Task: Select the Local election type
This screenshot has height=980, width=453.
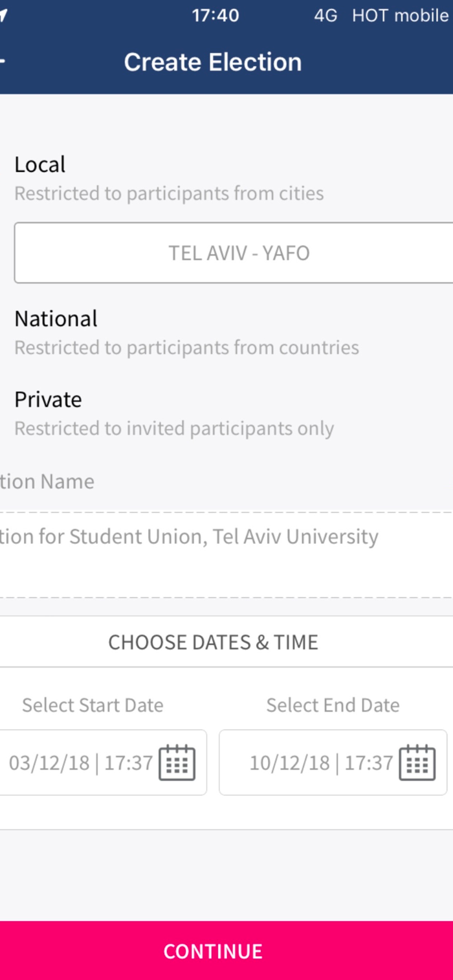Action: 40,165
